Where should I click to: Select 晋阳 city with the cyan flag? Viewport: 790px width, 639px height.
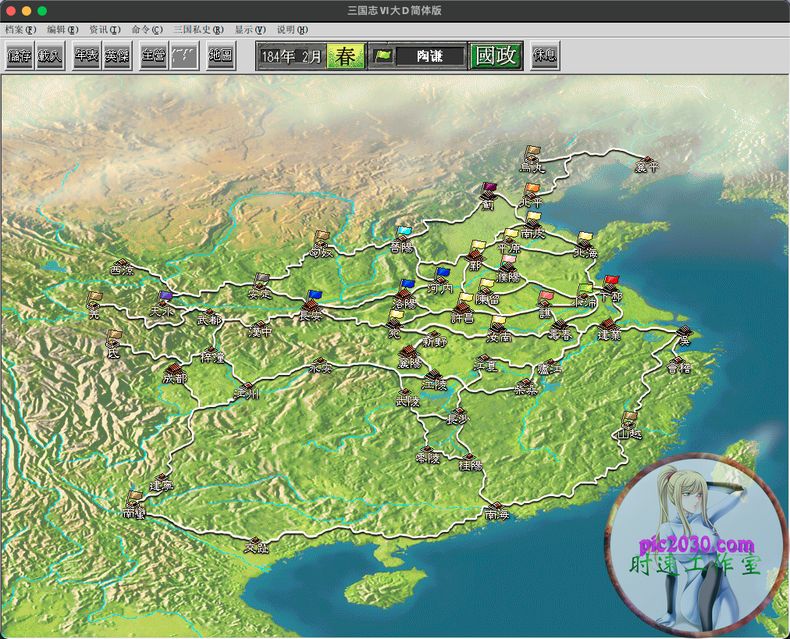point(402,240)
